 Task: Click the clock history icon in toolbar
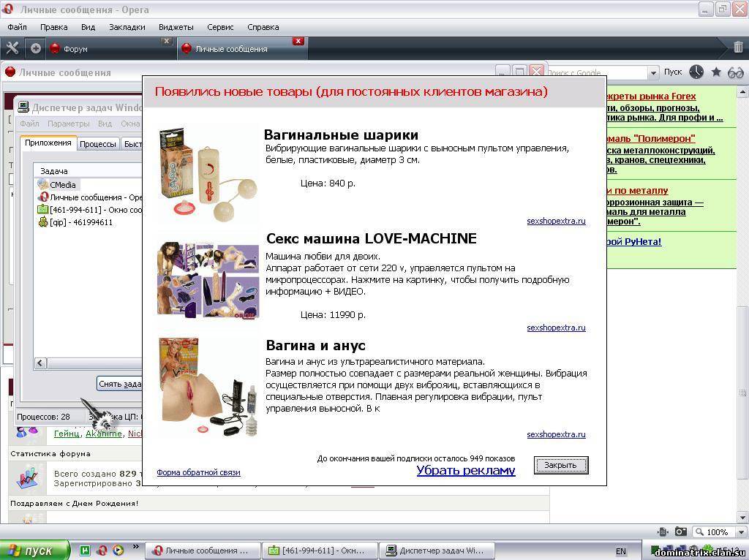point(696,72)
